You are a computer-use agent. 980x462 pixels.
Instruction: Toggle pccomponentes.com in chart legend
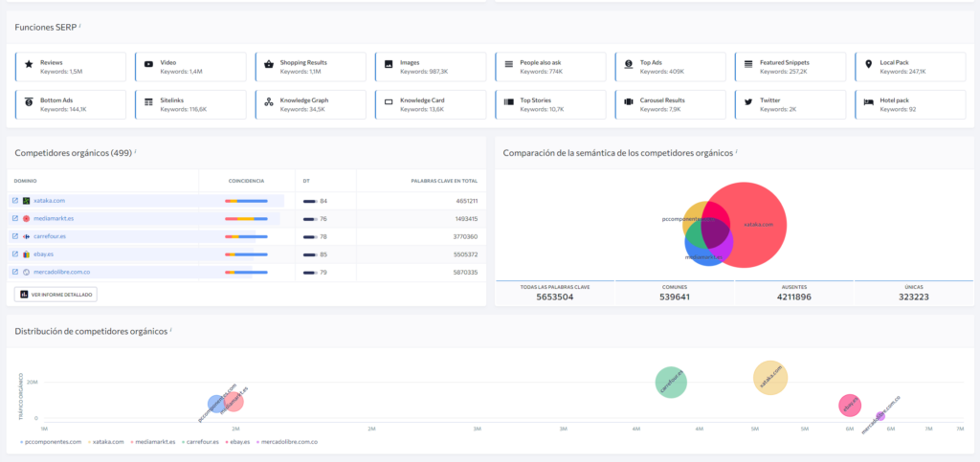(x=51, y=442)
